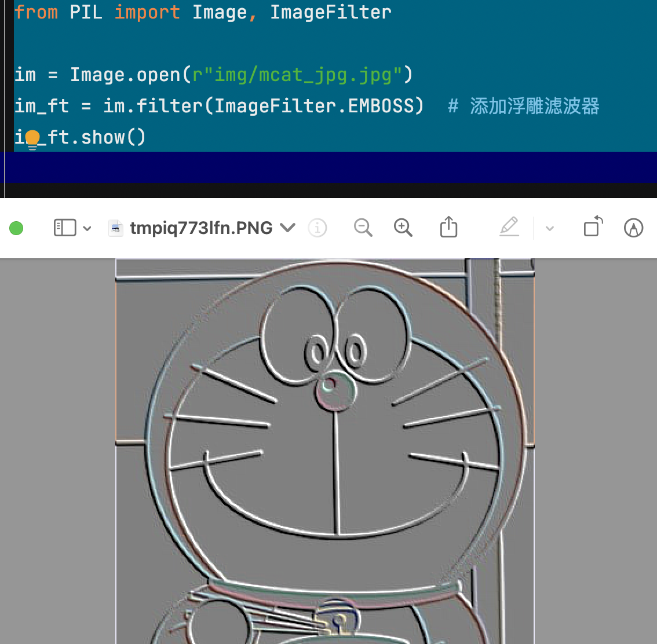Viewport: 657px width, 644px height.
Task: Open the highlight color dropdown chevron
Action: 548,228
